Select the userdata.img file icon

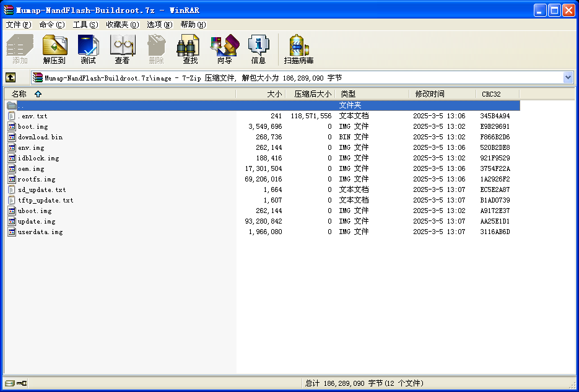pos(12,232)
